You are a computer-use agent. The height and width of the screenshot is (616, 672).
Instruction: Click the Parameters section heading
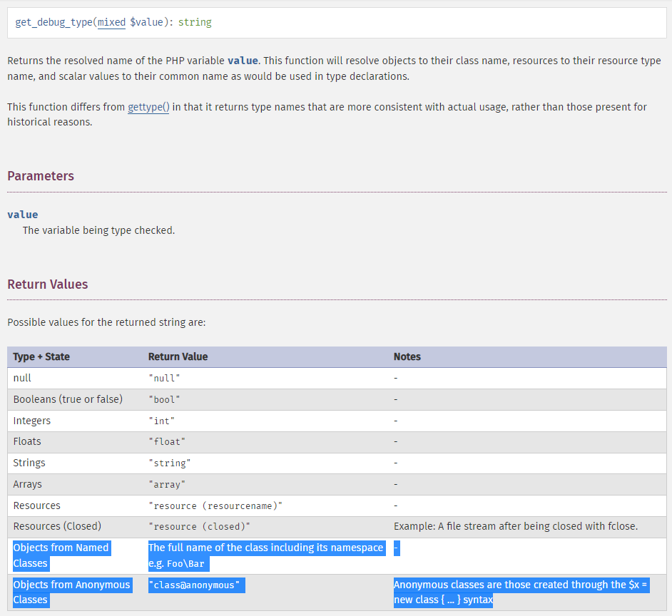coord(41,176)
